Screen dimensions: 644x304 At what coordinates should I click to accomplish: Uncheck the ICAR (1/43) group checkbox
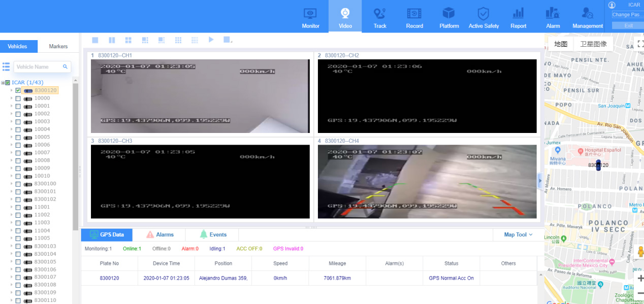[x=8, y=83]
